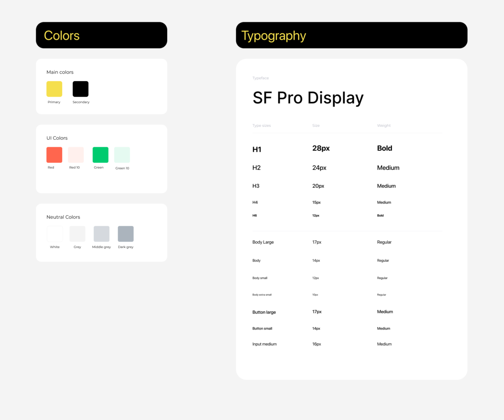Pick the Grey neutral swatch
504x420 pixels.
78,234
